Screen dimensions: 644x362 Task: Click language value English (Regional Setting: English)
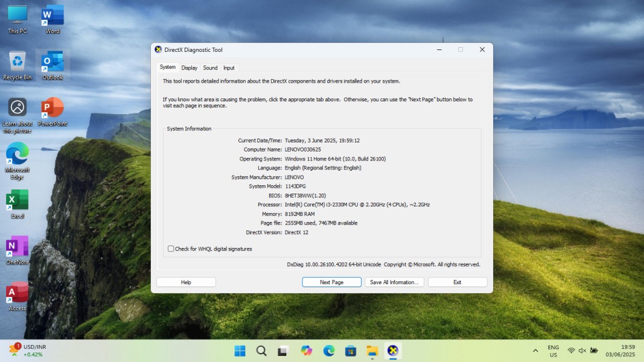point(323,168)
